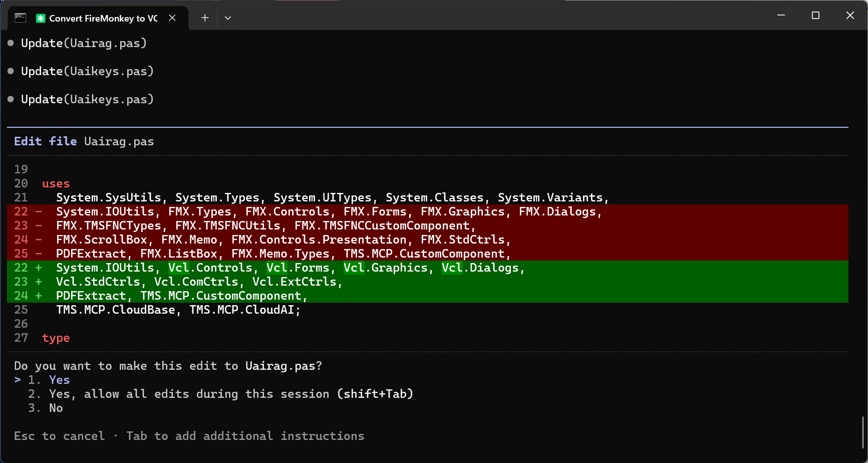This screenshot has width=868, height=463.
Task: Open the tab list dropdown chevron
Action: pyautogui.click(x=228, y=18)
